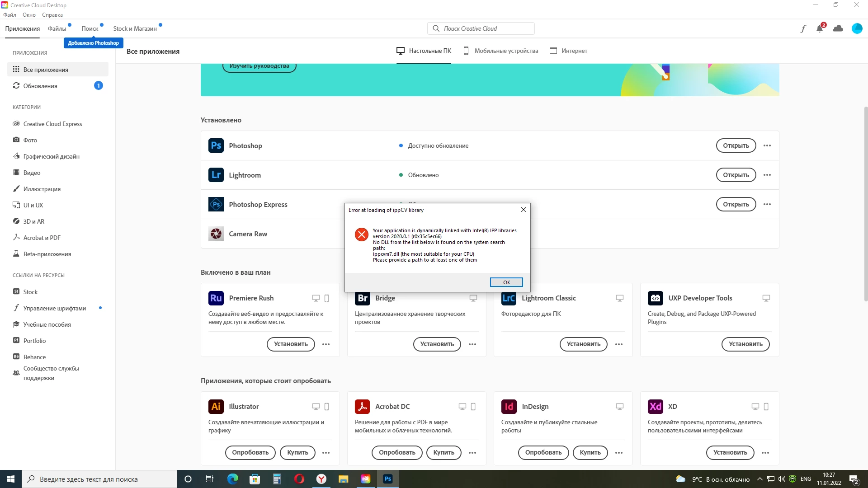This screenshot has height=488, width=868.
Task: Select Обновления in the sidebar
Action: [x=40, y=86]
